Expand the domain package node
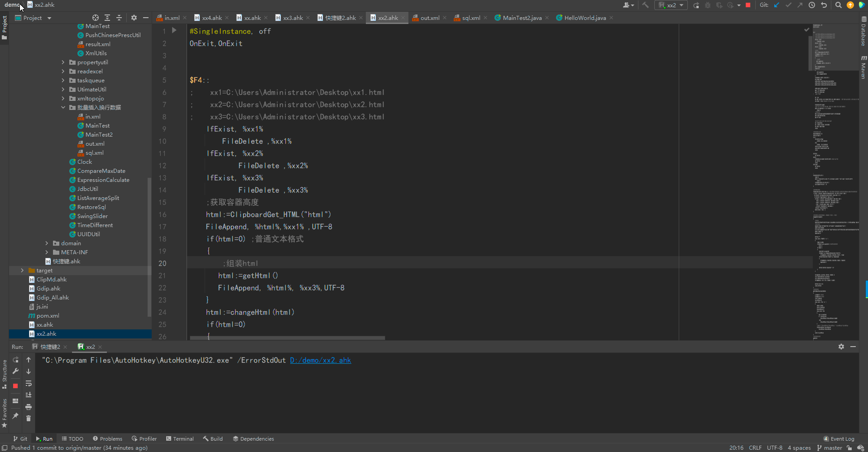The width and height of the screenshot is (868, 452). [x=47, y=243]
